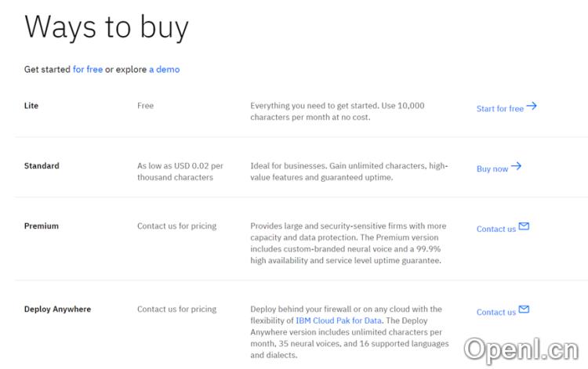
Task: Click "Contact us" text for Premium plan
Action: point(495,229)
